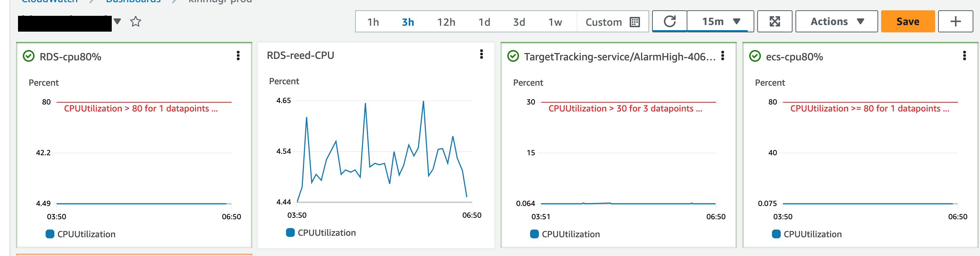Open the Actions dropdown menu
This screenshot has height=256, width=980.
(x=837, y=21)
